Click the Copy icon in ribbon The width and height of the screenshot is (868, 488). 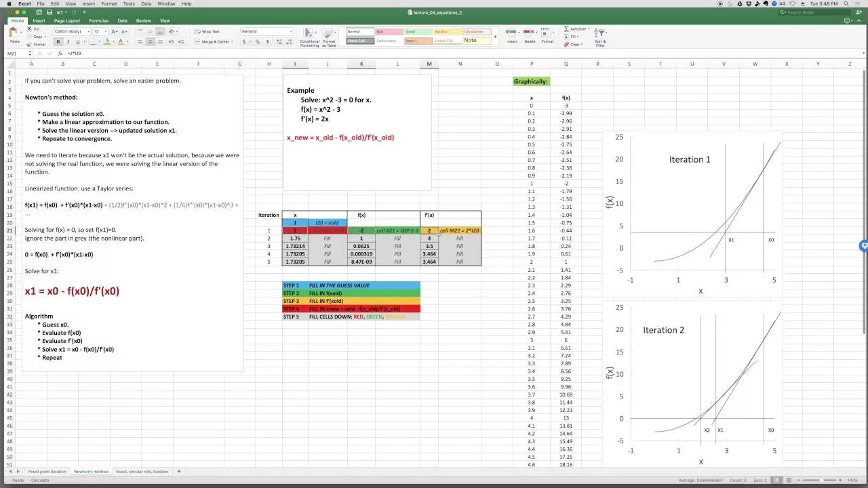(x=29, y=37)
